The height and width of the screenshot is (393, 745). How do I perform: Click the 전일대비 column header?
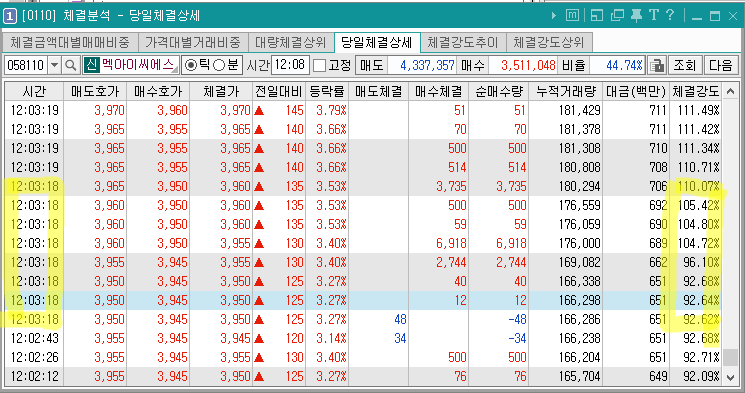(279, 91)
